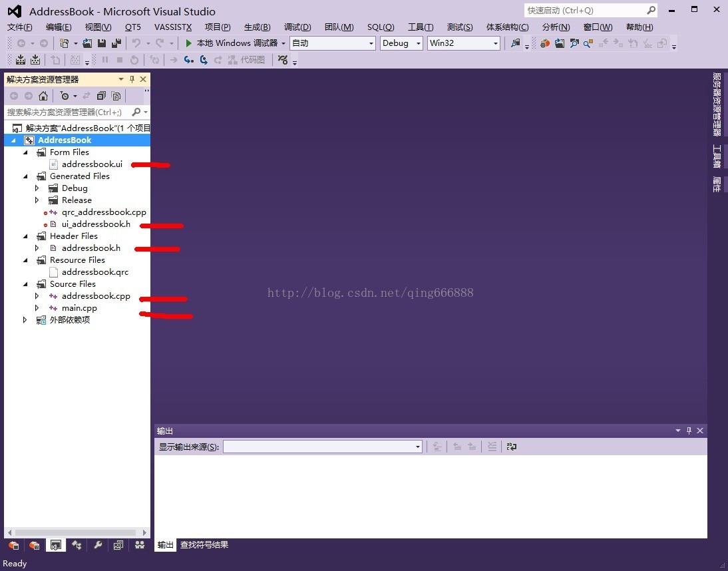Click the Step Over debug icon
The image size is (728, 571).
pos(204,60)
